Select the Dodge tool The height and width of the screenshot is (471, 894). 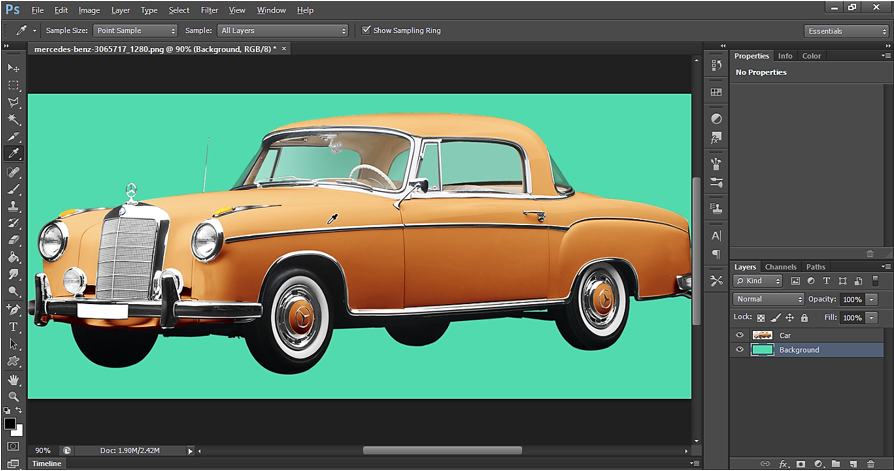(x=13, y=291)
